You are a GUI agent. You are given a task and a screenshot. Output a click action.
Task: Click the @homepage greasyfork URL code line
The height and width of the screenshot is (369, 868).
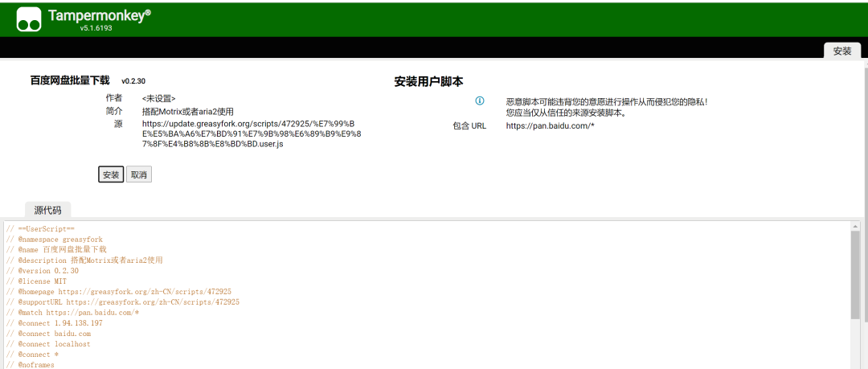[x=118, y=292]
